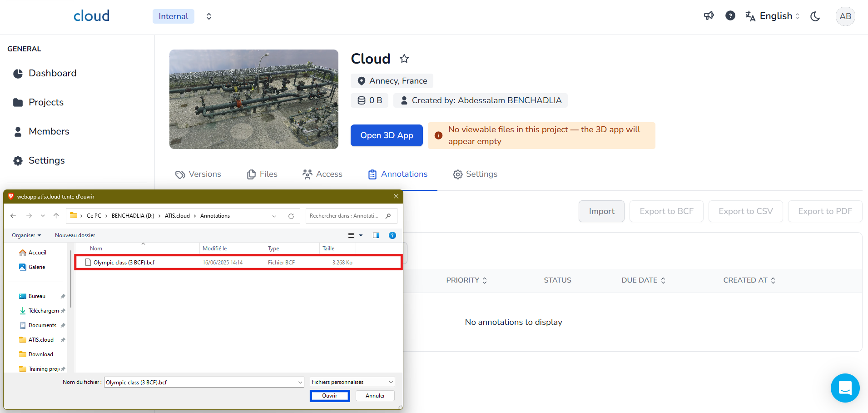Open the chat support bubble
868x413 pixels.
click(845, 388)
